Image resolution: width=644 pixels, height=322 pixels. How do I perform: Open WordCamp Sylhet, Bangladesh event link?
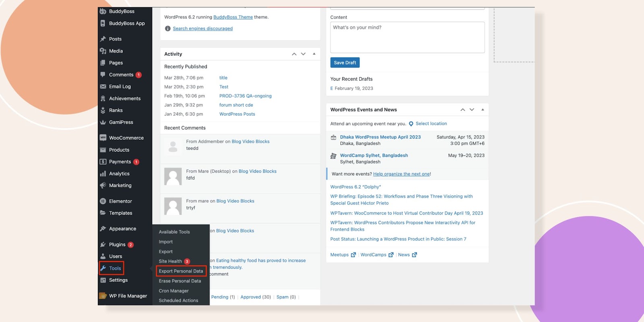tap(374, 155)
